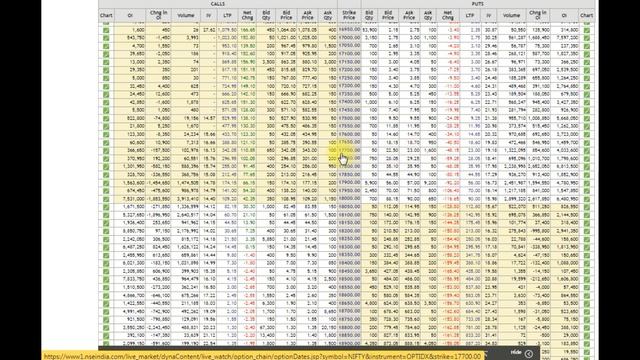Click the PUTS section header
This screenshot has height=360, width=640.
click(478, 4)
